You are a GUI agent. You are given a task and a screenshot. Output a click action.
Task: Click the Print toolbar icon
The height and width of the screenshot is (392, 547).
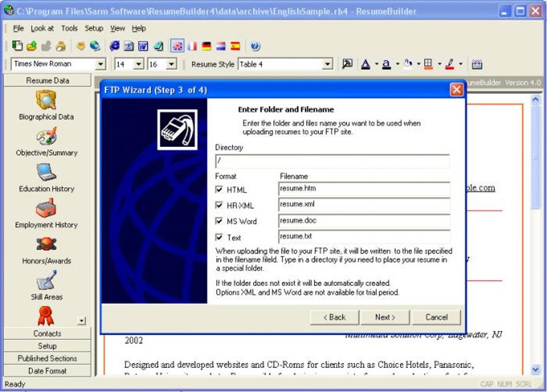61,46
